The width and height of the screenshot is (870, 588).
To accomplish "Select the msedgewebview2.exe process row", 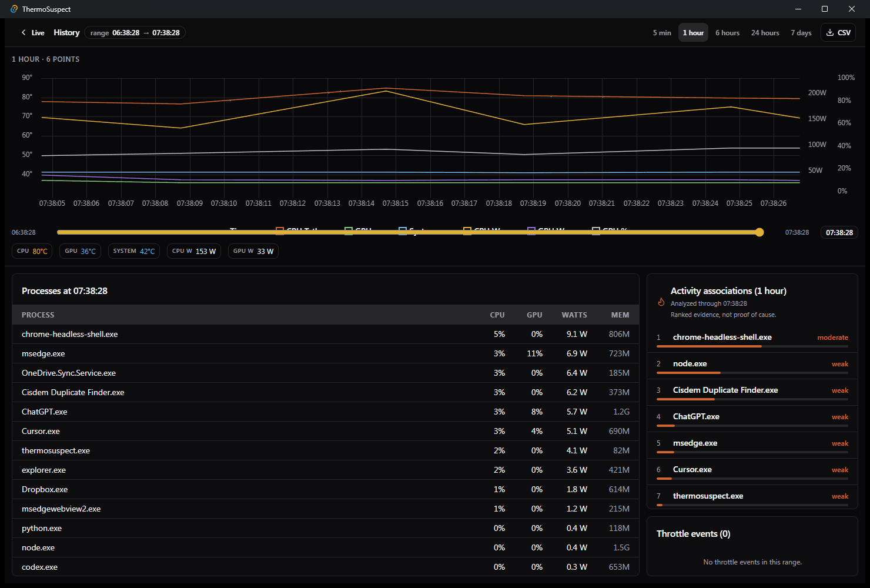I will click(x=326, y=509).
